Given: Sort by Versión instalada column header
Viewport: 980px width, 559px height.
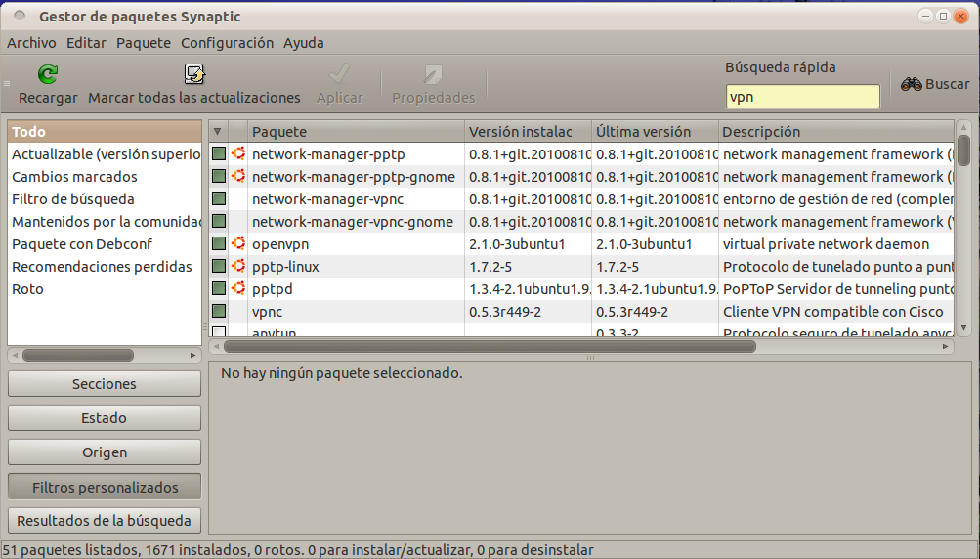Looking at the screenshot, I should point(529,131).
